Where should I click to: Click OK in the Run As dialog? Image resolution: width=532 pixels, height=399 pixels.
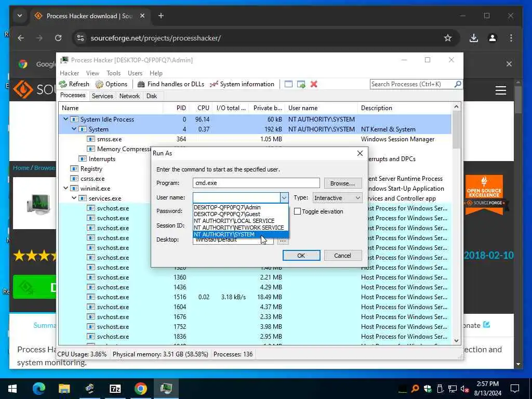(x=301, y=256)
